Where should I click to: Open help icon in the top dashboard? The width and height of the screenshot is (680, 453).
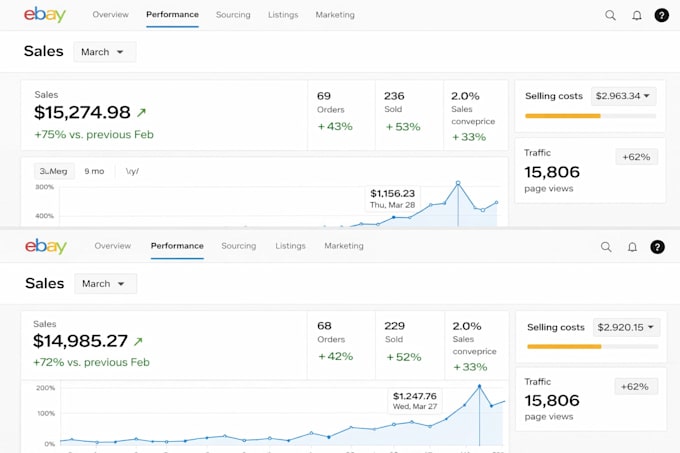pyautogui.click(x=661, y=15)
